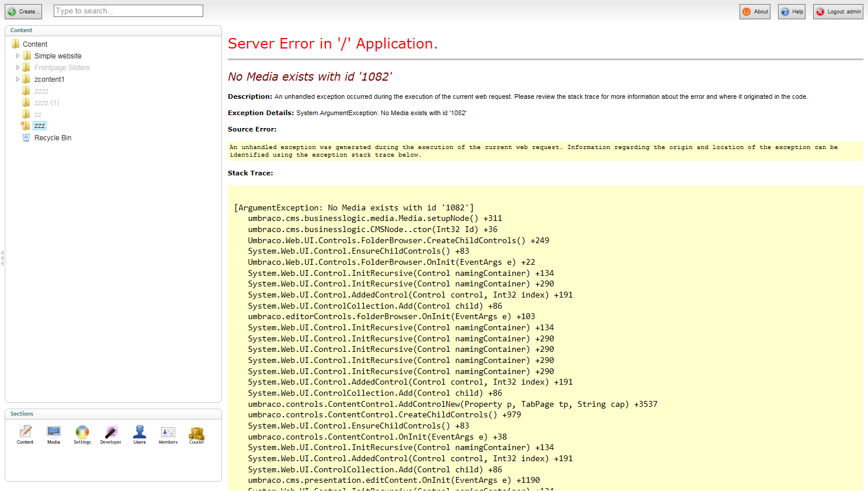Image resolution: width=868 pixels, height=491 pixels.
Task: Open the Members section icon
Action: [168, 433]
